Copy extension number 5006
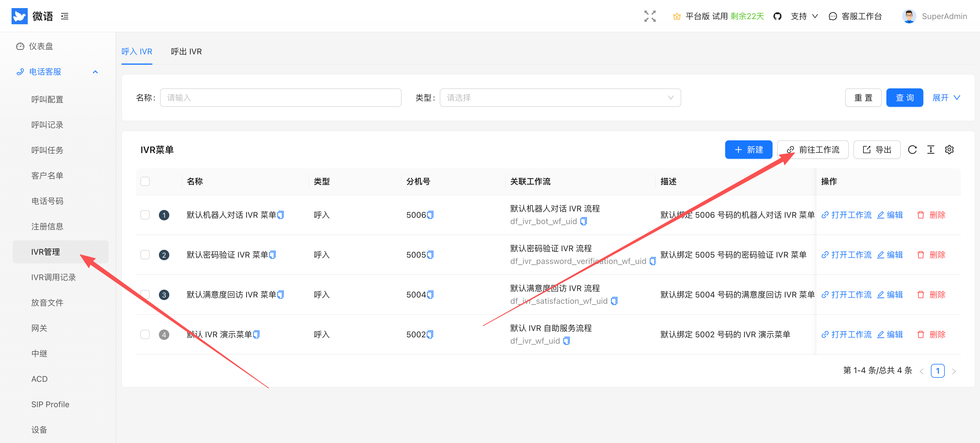Image resolution: width=980 pixels, height=443 pixels. tap(430, 215)
